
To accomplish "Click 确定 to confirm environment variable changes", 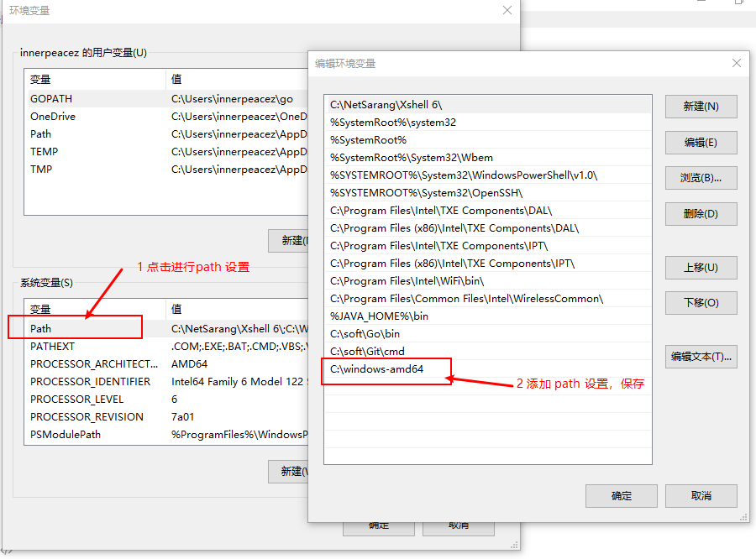I will point(621,496).
